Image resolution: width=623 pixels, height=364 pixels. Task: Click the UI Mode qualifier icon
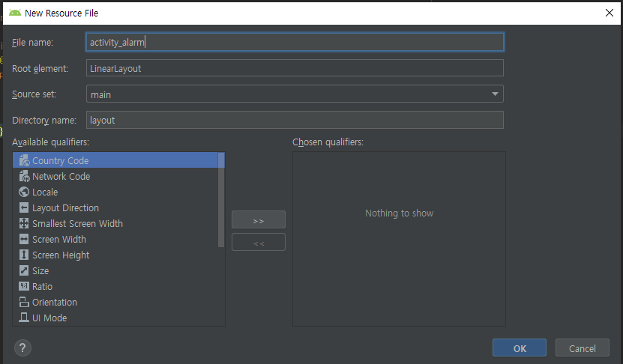(24, 318)
